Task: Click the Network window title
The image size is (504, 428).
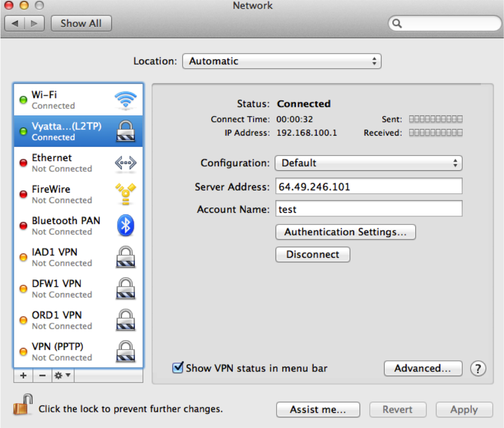Action: point(253,5)
